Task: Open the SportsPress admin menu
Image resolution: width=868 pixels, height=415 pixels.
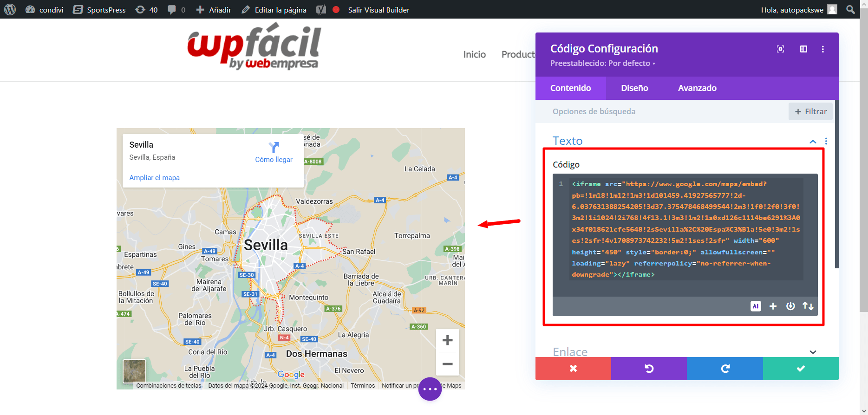Action: click(99, 10)
